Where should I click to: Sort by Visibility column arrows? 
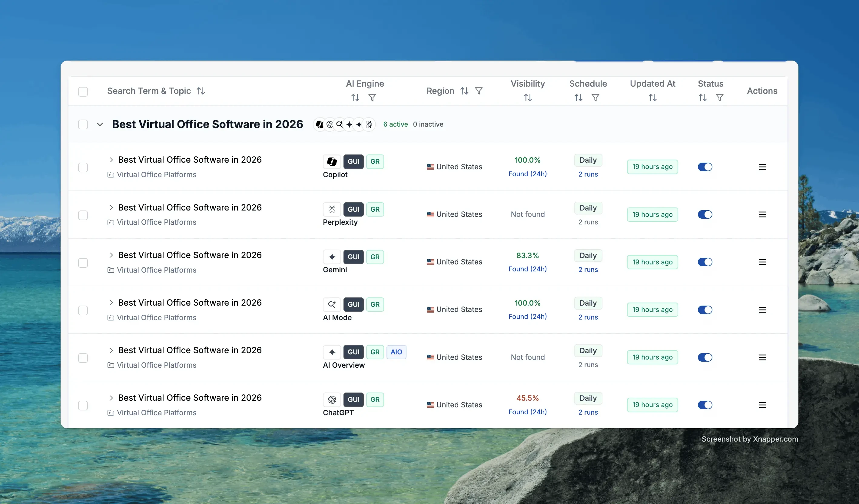click(528, 98)
